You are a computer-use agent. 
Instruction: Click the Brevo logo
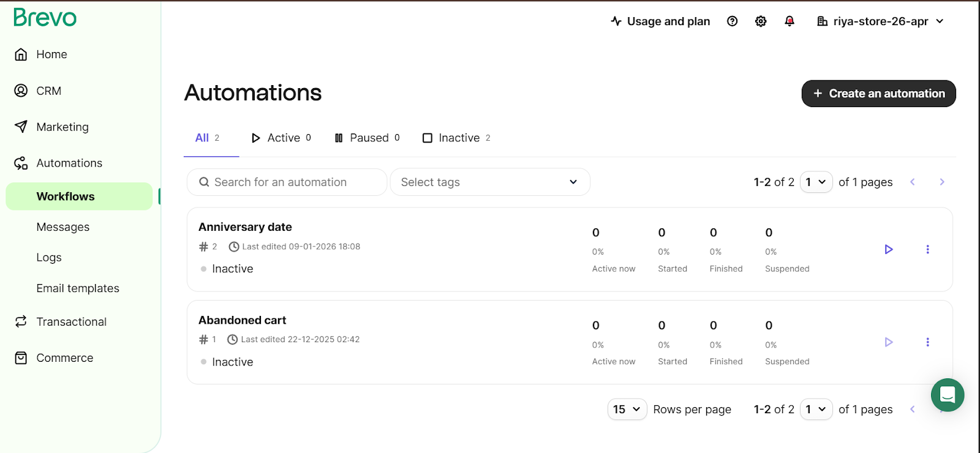45,18
